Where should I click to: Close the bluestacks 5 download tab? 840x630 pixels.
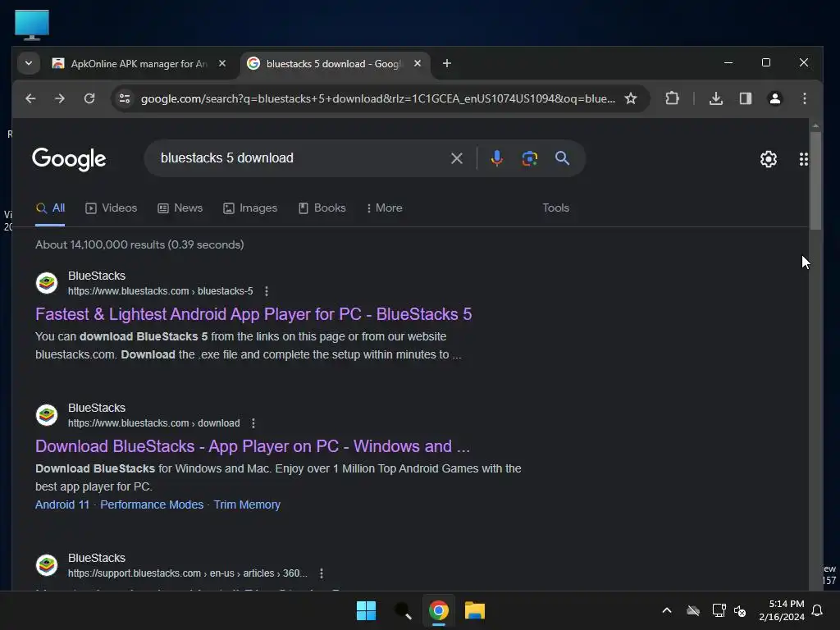click(418, 63)
